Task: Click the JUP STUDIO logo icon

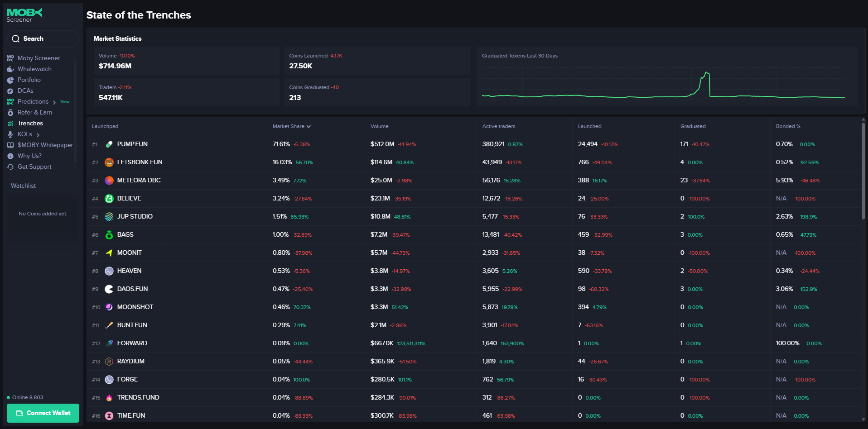Action: pyautogui.click(x=109, y=217)
